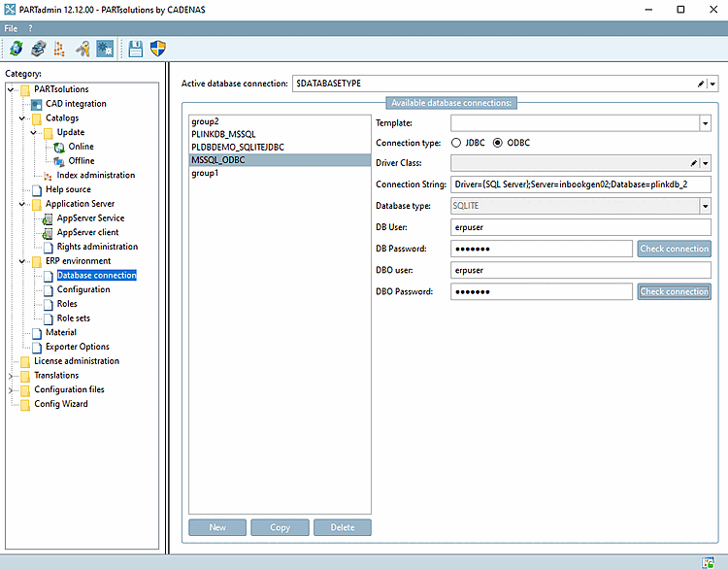Click the highlighted gear settings toolbar icon

pos(105,49)
